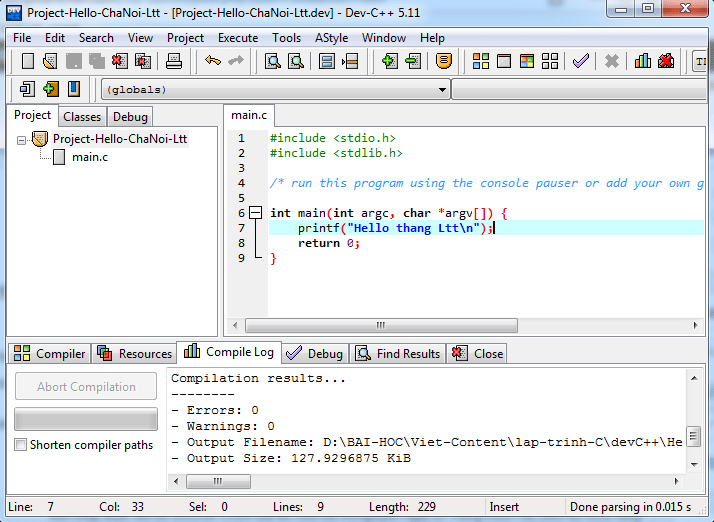Click the Goto line icon
Screen dimensions: 714x522
coord(350,61)
